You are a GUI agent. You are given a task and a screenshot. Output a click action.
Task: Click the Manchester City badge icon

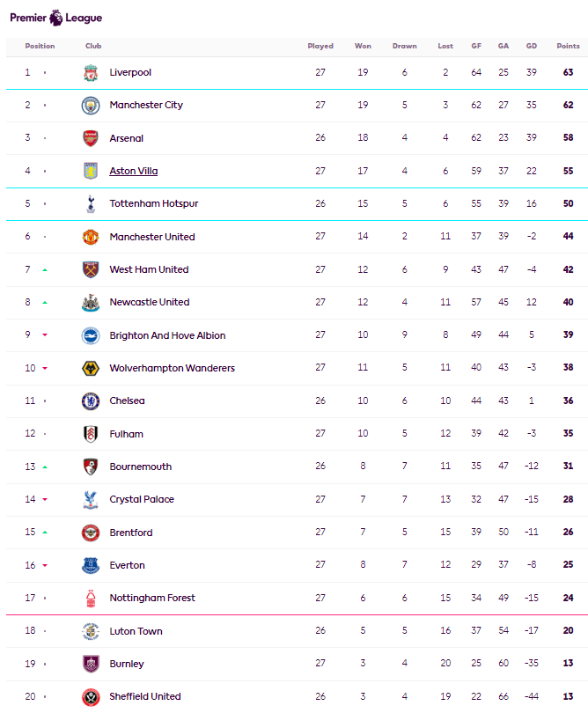click(x=91, y=106)
